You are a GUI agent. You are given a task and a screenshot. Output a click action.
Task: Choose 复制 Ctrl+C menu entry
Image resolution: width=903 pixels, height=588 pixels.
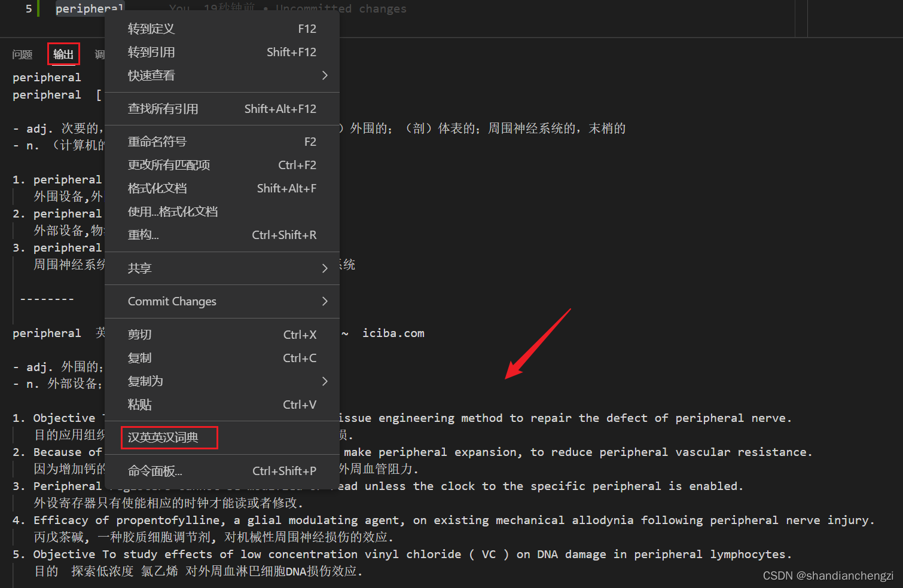pyautogui.click(x=222, y=358)
